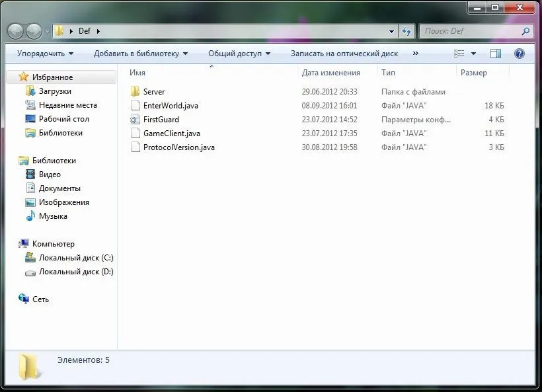Open the Изображения library
The height and width of the screenshot is (392, 542).
click(64, 202)
